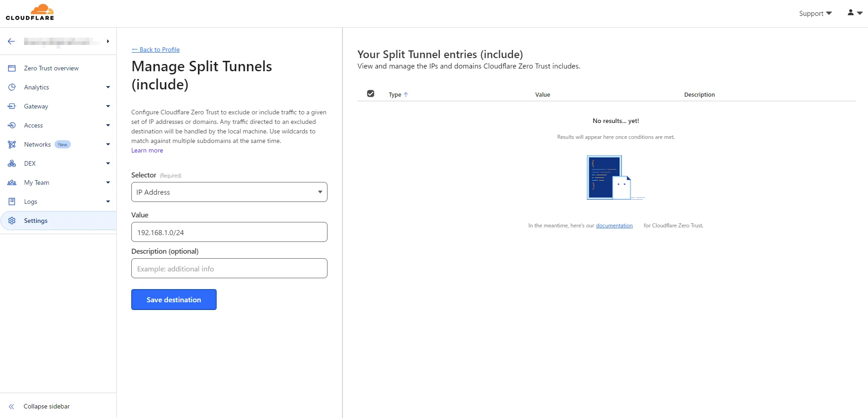Click the Value field containing 192.168.1.0/24
The width and height of the screenshot is (868, 418).
click(x=229, y=232)
